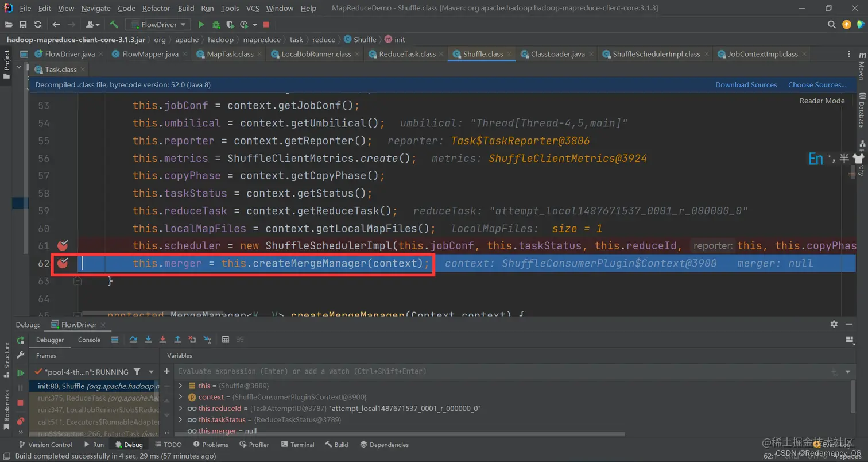The height and width of the screenshot is (462, 868).
Task: Open the Navigate menu
Action: 96,9
